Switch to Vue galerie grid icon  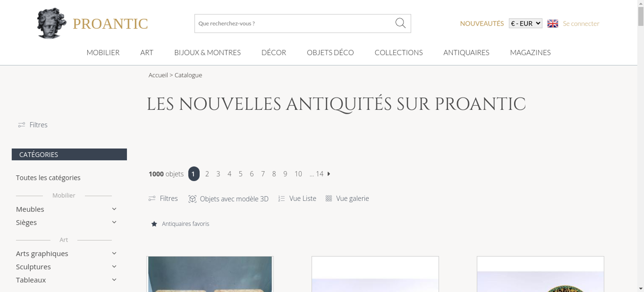[x=328, y=198]
